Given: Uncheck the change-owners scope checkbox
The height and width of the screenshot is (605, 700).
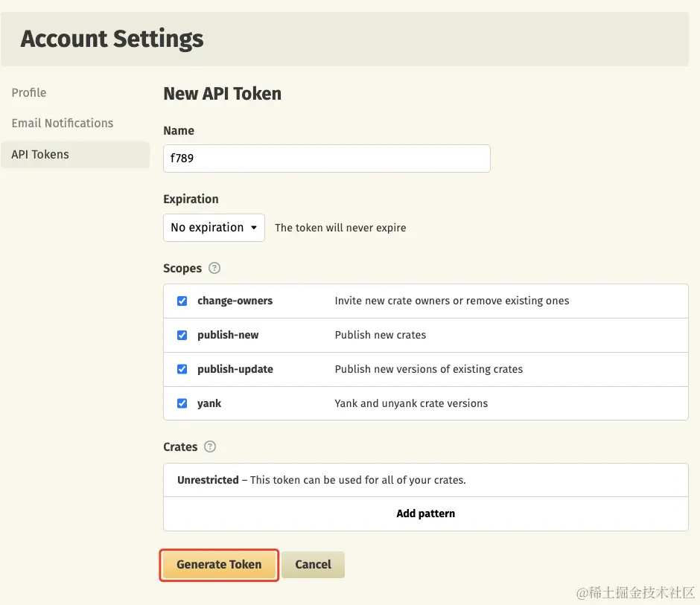Looking at the screenshot, I should click(x=182, y=301).
